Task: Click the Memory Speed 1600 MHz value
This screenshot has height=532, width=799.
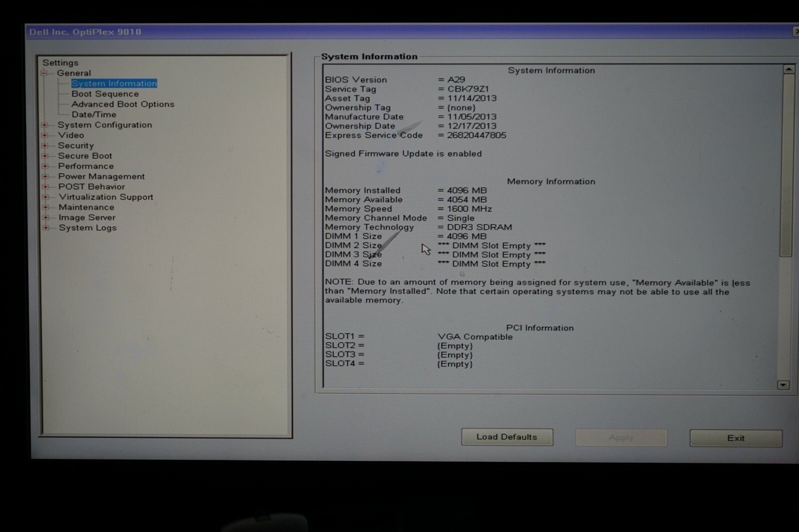Action: [469, 209]
